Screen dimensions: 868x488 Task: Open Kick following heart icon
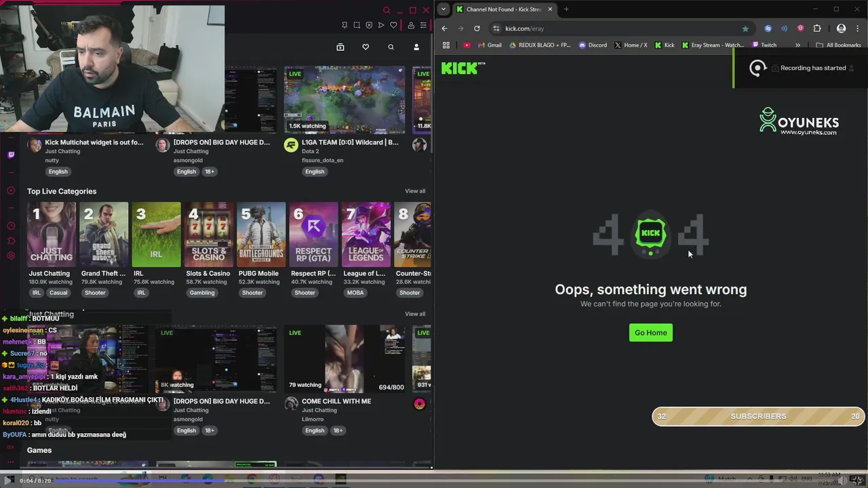coord(366,47)
